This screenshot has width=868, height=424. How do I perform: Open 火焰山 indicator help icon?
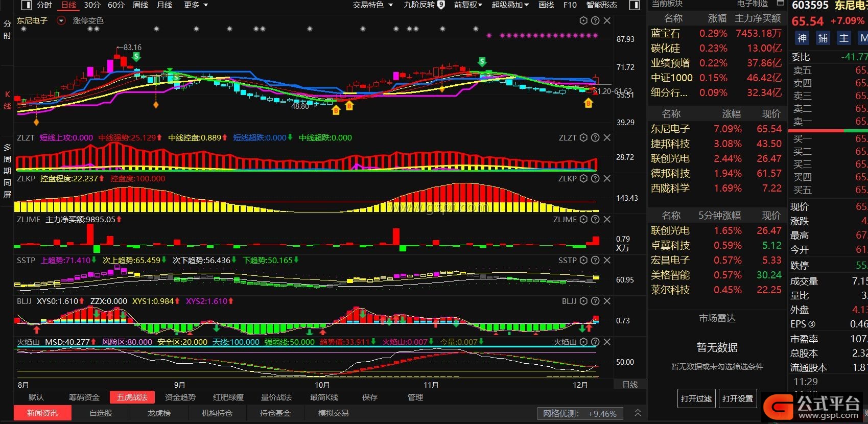pyautogui.click(x=595, y=342)
